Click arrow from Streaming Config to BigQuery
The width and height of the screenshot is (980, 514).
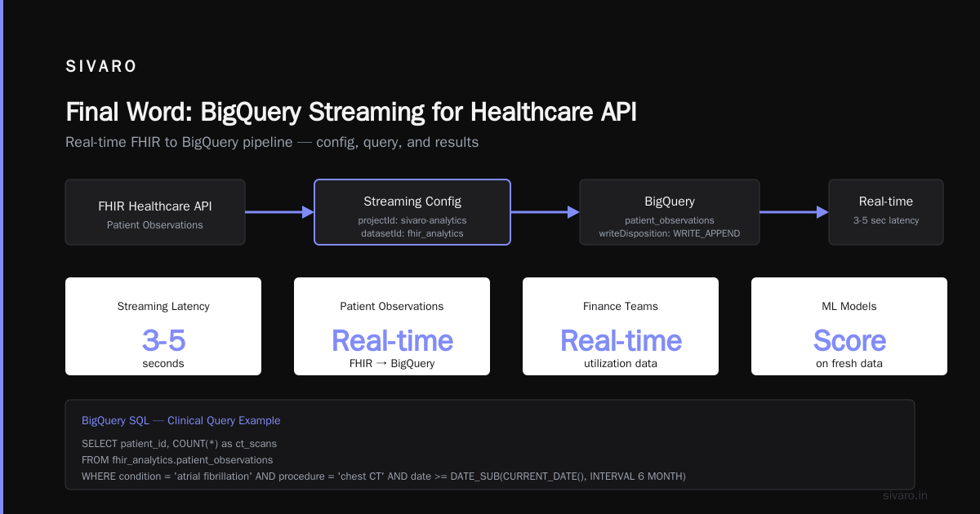pyautogui.click(x=545, y=212)
